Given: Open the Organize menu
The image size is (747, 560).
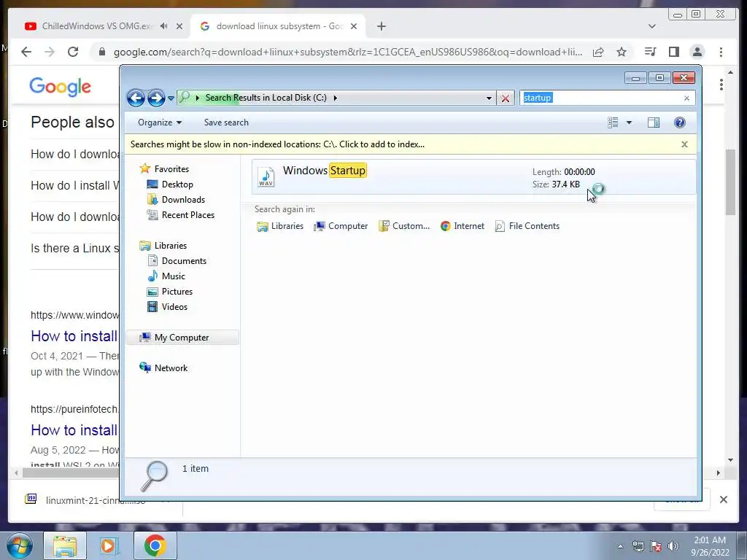Looking at the screenshot, I should 160,122.
